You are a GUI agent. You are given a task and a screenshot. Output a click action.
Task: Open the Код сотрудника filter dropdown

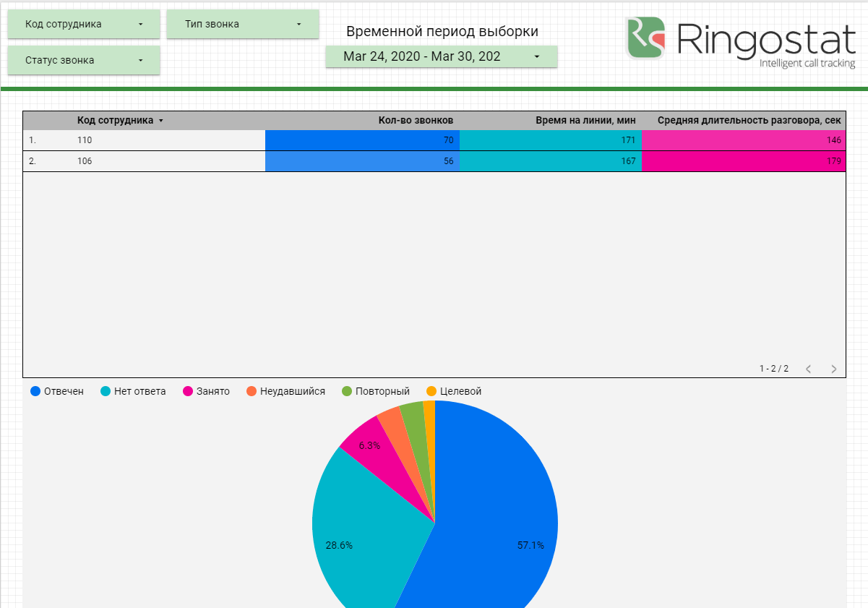pos(84,25)
